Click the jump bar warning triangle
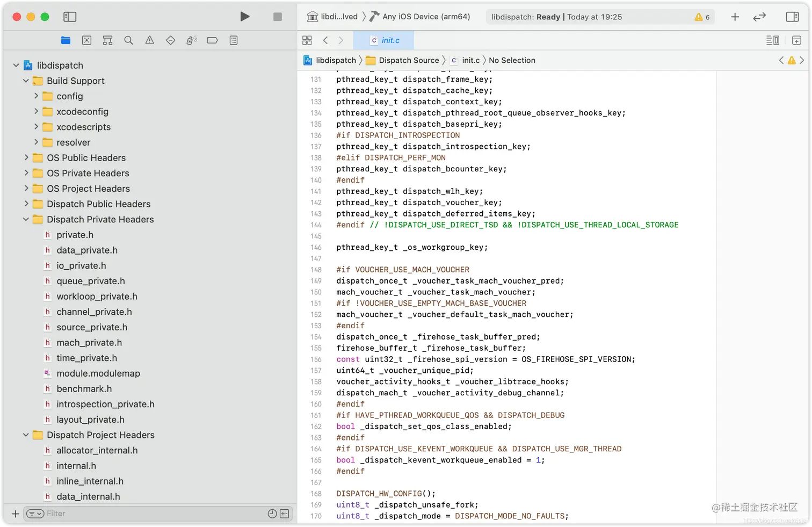Viewport: 812px width, 527px height. point(792,60)
